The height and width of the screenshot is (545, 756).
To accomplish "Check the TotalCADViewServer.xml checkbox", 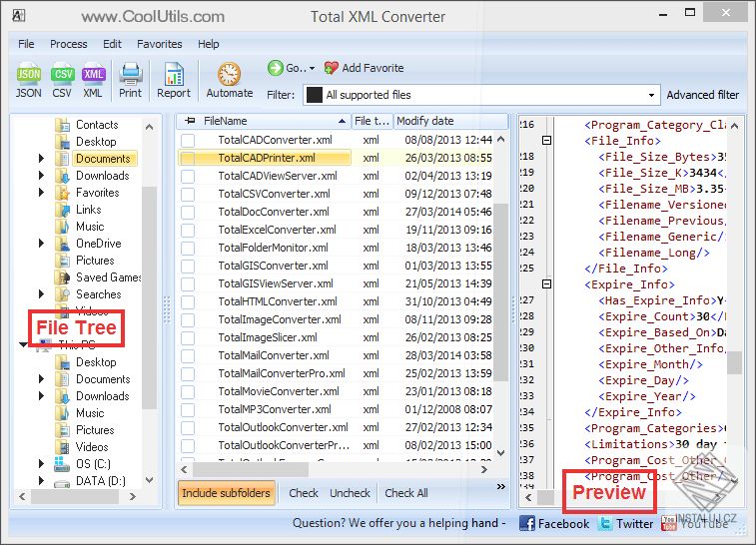I will (x=188, y=177).
